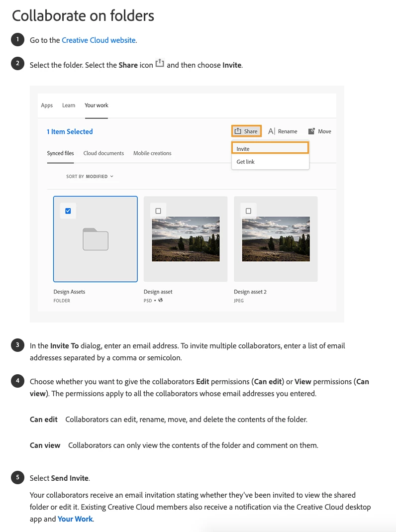
Task: Choose Invite from the Share menu
Action: 270,149
